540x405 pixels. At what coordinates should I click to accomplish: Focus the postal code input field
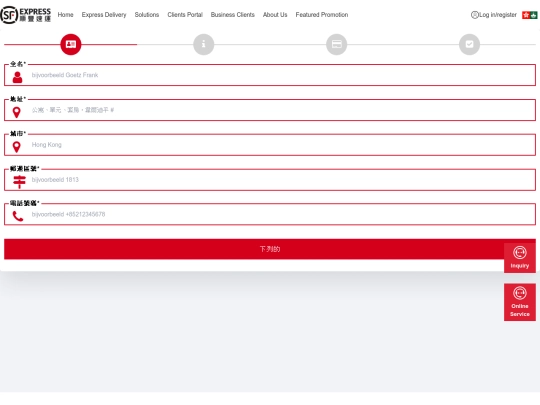tap(270, 180)
